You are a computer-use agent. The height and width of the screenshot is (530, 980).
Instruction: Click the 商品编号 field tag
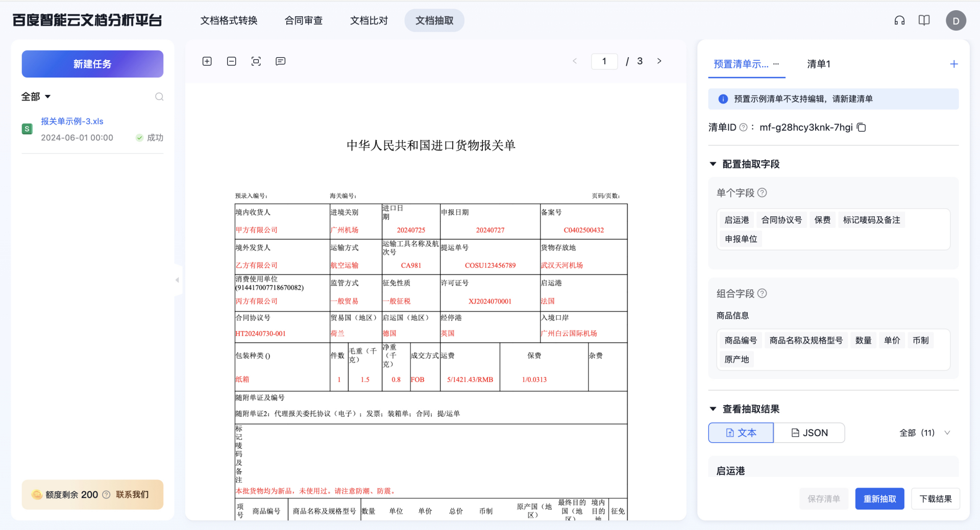[741, 340]
